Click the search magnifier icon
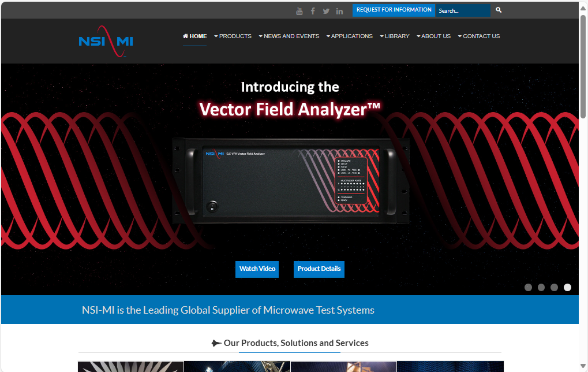The image size is (588, 372). point(499,10)
